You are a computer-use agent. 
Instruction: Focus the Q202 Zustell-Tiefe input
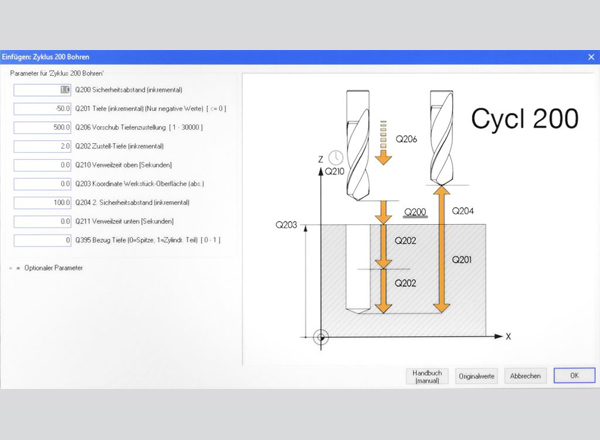point(42,146)
